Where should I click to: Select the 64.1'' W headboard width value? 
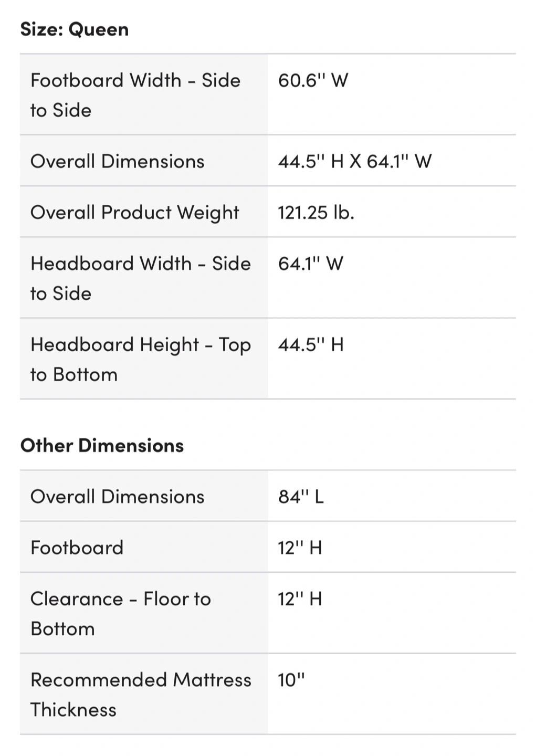[x=311, y=264]
